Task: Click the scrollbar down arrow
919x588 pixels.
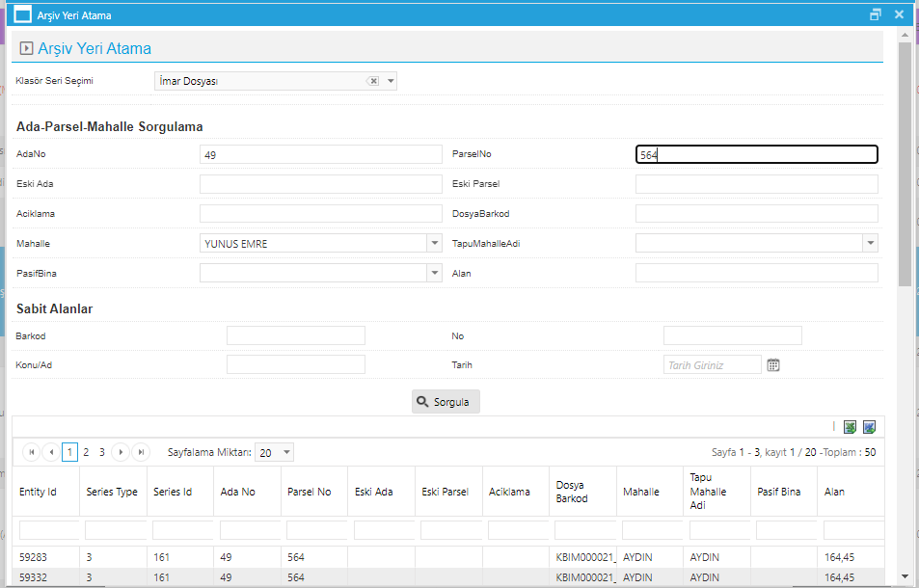Action: coord(905,576)
